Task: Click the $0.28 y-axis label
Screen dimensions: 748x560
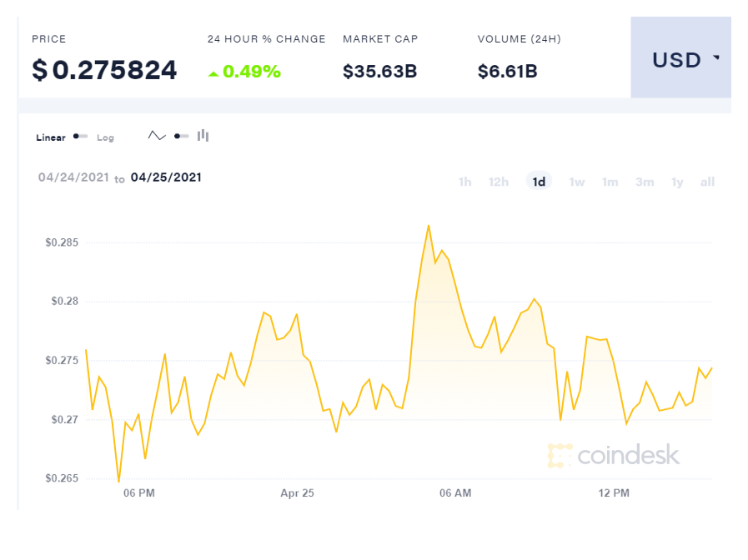Action: pos(65,301)
